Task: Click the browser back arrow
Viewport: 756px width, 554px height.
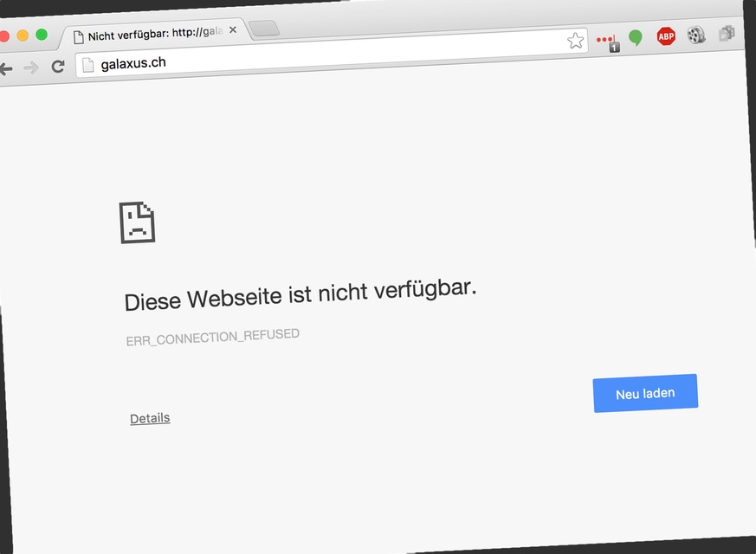Action: 6,69
